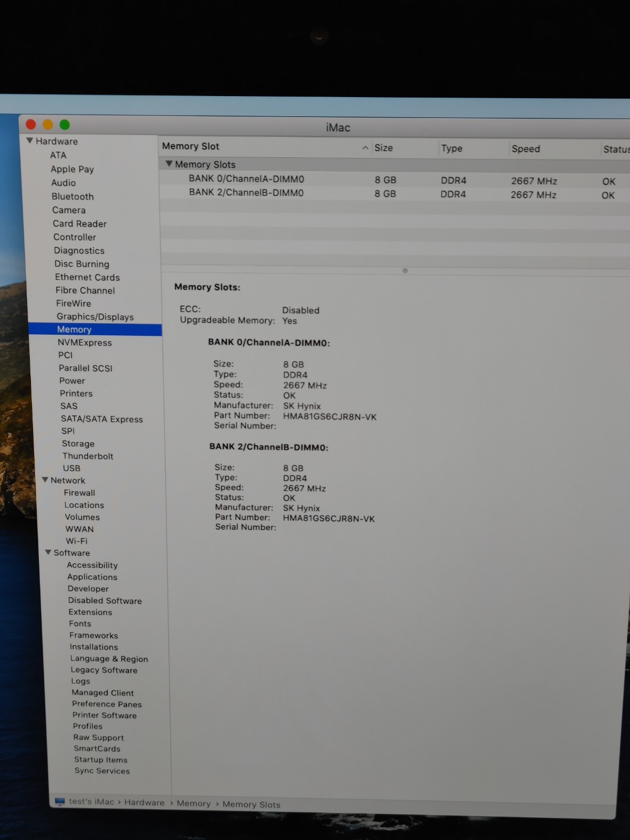Show Wi-Fi network information

(x=77, y=541)
